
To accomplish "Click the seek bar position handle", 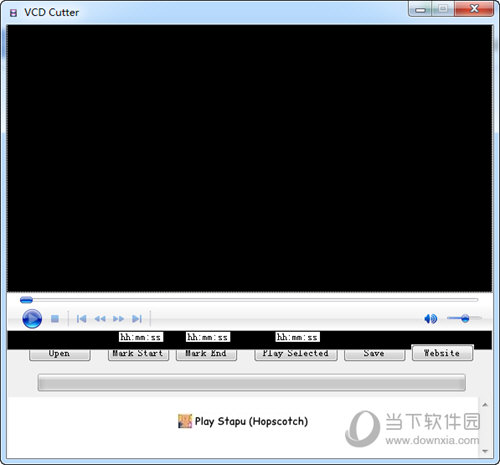I will coord(26,300).
